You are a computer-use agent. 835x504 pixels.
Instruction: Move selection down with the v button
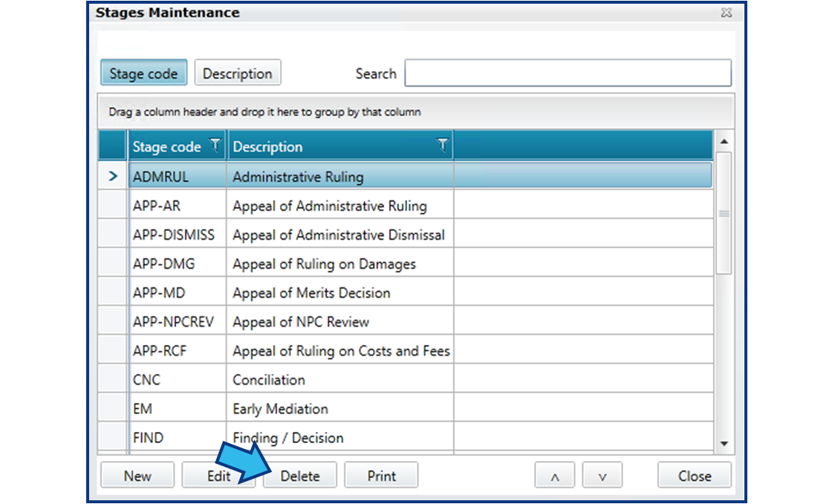point(602,476)
